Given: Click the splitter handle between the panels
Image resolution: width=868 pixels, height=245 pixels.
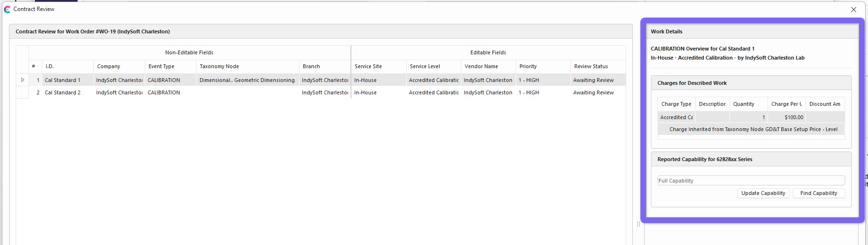Looking at the screenshot, I should click(639, 224).
